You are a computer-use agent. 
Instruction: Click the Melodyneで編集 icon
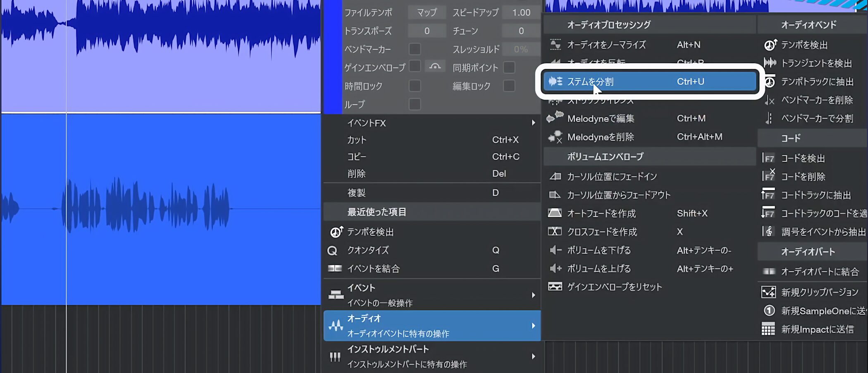pyautogui.click(x=555, y=118)
